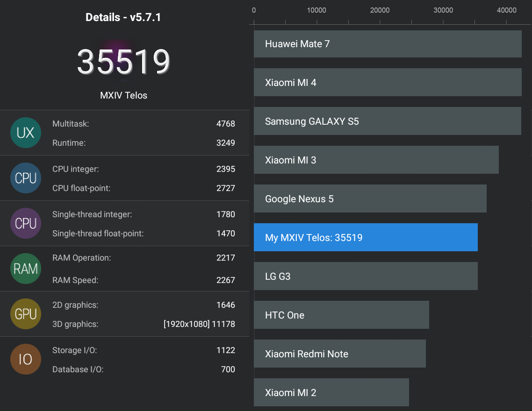Image resolution: width=532 pixels, height=411 pixels.
Task: Click the Google Nexus 5 bar
Action: pyautogui.click(x=370, y=198)
